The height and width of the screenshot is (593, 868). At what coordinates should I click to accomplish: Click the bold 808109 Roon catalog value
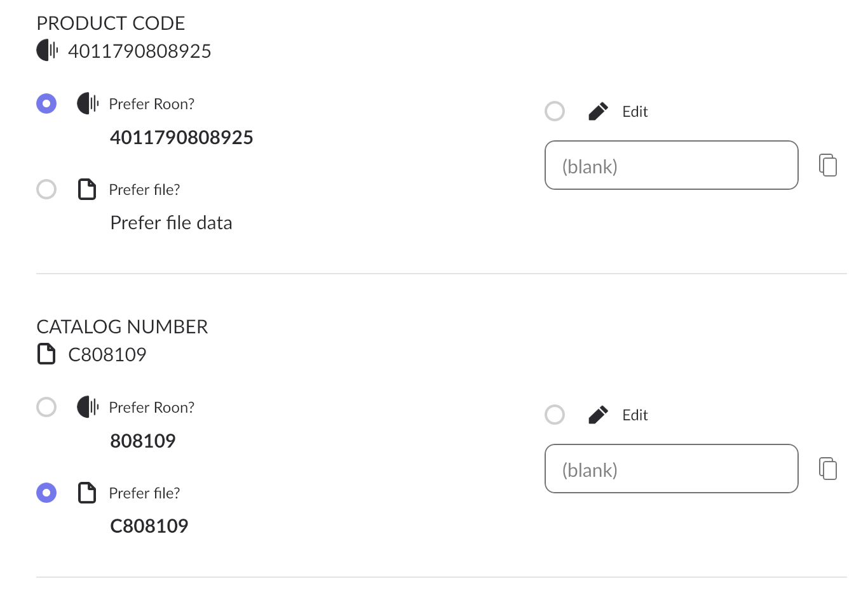point(143,441)
